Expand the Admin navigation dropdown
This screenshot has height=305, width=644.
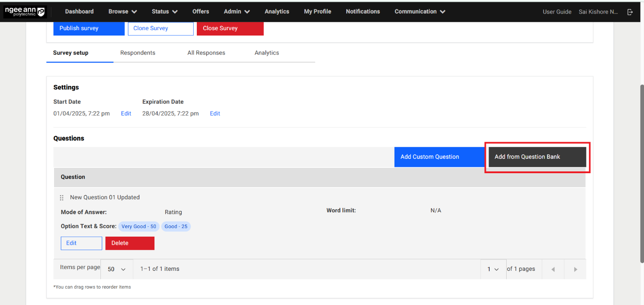[x=236, y=12]
